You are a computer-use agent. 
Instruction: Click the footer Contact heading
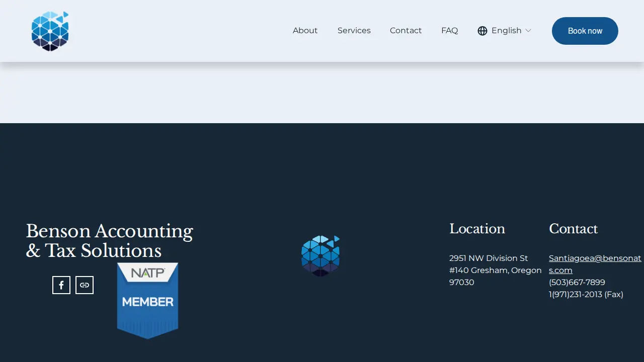click(573, 229)
